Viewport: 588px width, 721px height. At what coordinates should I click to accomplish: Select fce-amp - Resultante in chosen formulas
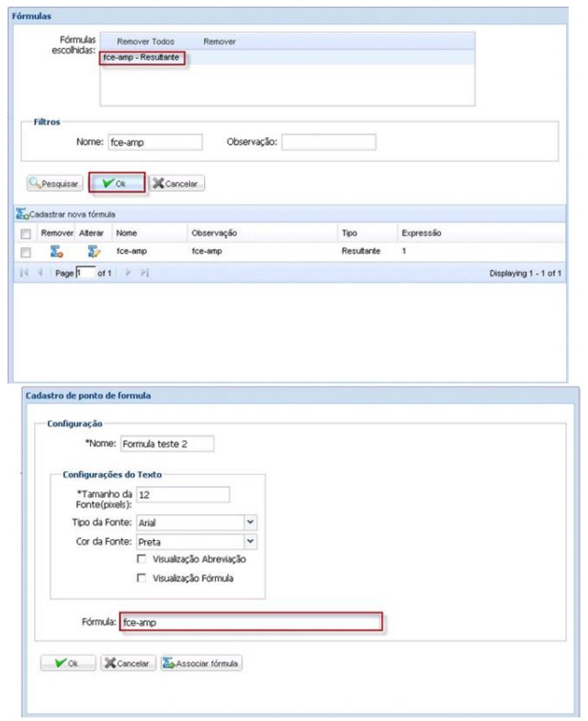141,57
